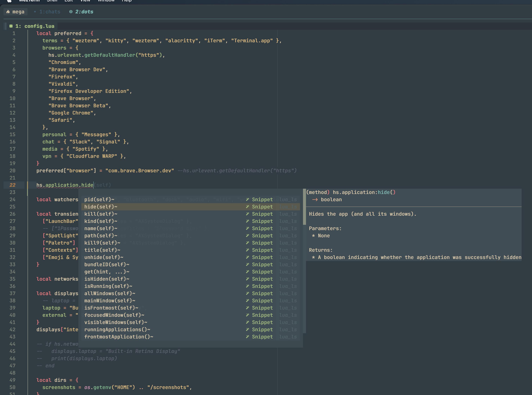Image resolution: width=532 pixels, height=395 pixels.
Task: Open the Help menu
Action: point(127,1)
